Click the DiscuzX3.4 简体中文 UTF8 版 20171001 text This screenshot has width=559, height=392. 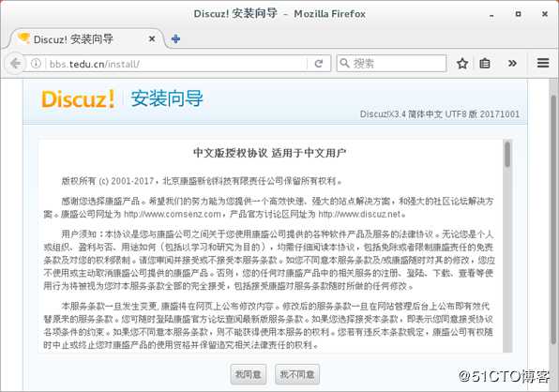coord(440,114)
